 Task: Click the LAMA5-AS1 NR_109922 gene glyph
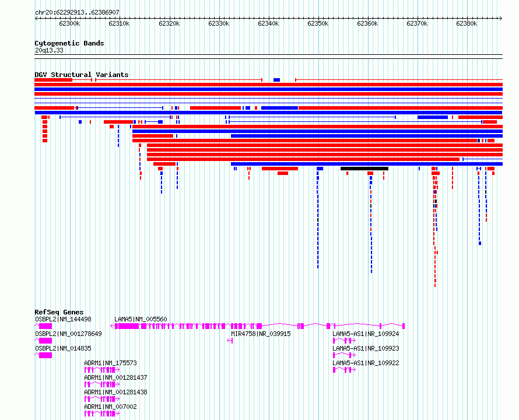click(344, 370)
